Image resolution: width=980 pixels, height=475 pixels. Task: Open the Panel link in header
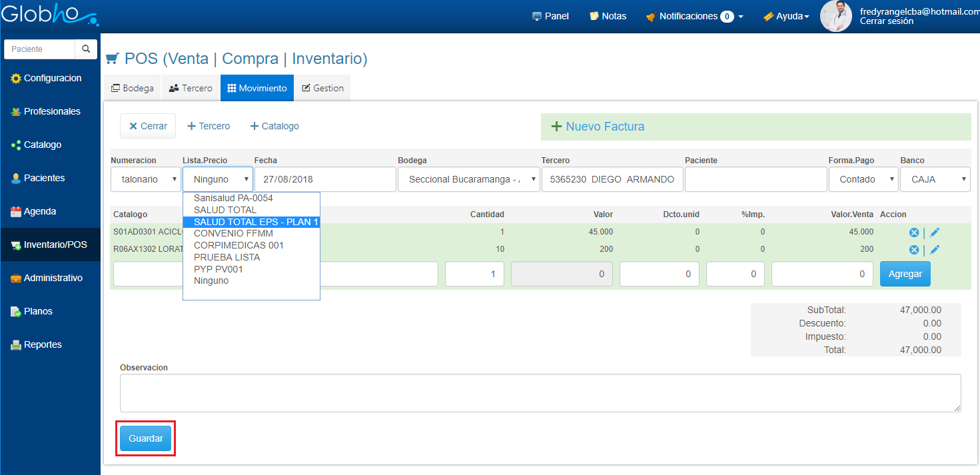pos(550,16)
